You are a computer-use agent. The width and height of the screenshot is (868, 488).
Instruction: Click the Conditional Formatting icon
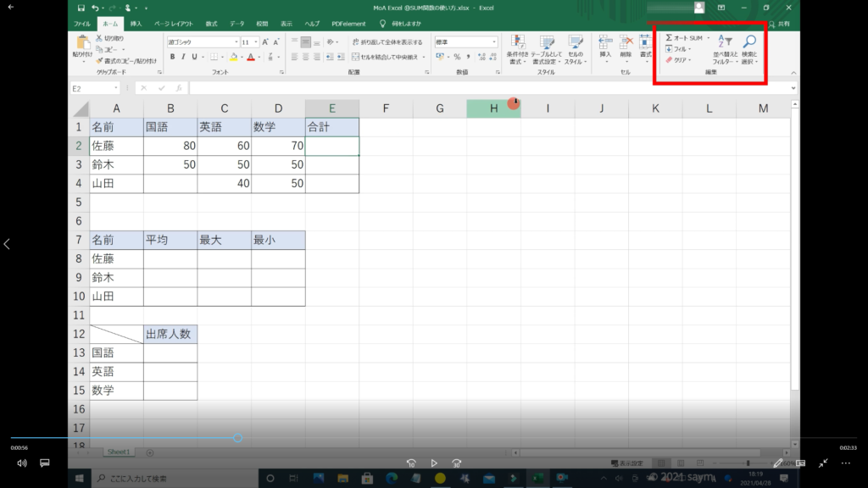tap(518, 43)
